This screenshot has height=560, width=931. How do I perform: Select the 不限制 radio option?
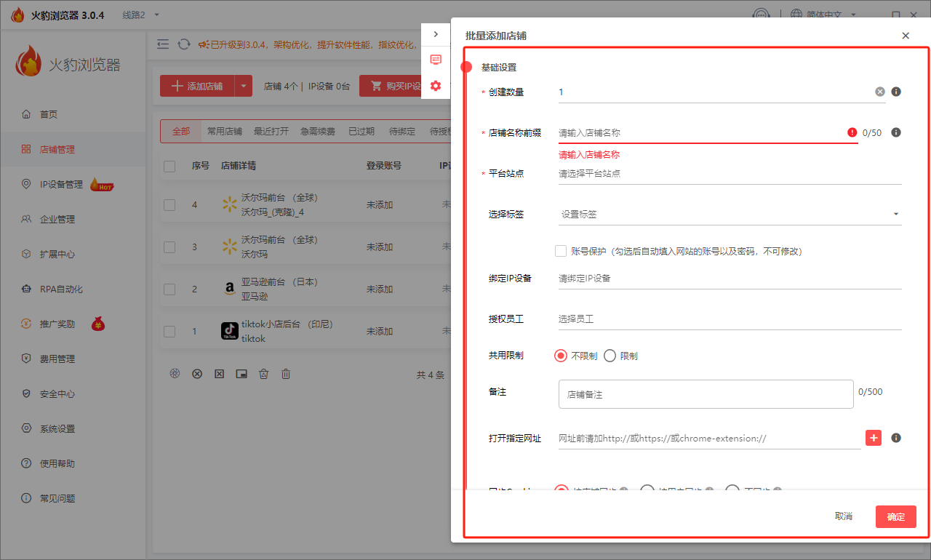(561, 356)
